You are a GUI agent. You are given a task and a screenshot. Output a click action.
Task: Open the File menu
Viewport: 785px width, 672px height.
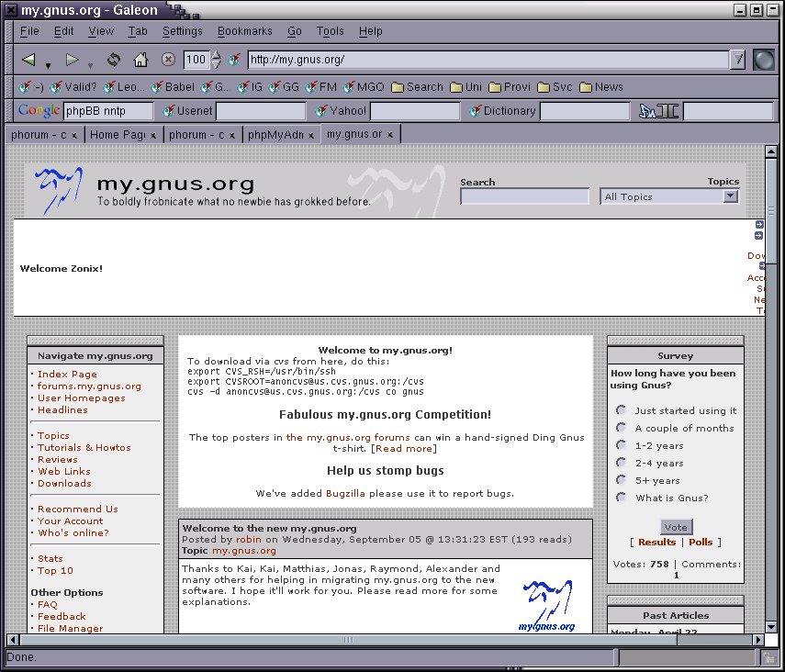click(x=29, y=31)
